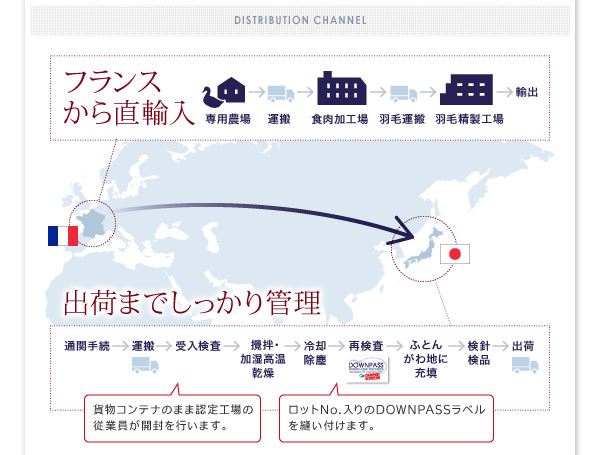Click the 検針検品 step text
Viewport: 600px width, 455px height.
[x=479, y=353]
